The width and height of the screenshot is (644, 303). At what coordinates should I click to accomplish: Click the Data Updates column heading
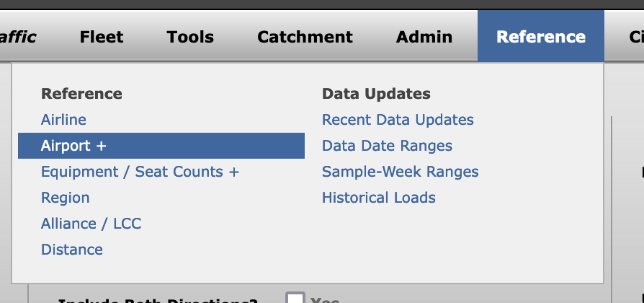pyautogui.click(x=376, y=94)
